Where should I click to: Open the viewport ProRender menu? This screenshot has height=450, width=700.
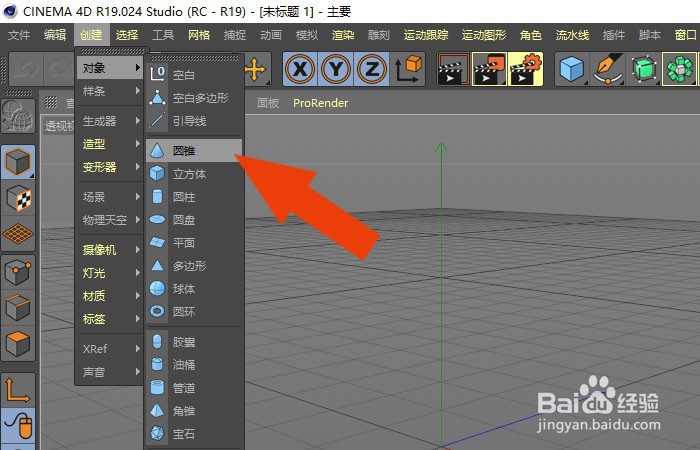[321, 103]
